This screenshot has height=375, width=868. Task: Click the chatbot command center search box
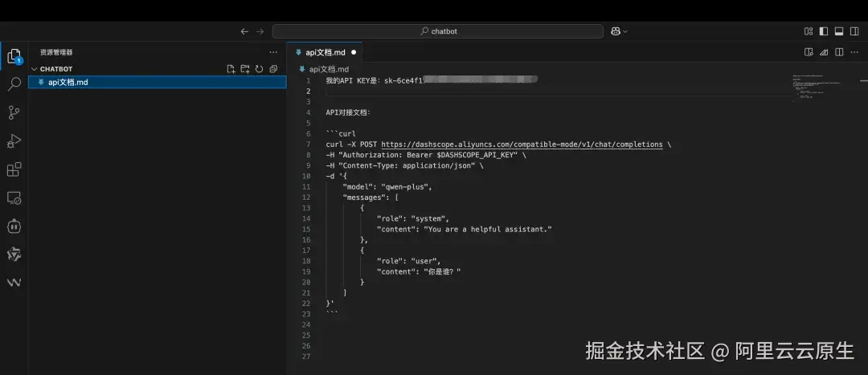(x=437, y=31)
